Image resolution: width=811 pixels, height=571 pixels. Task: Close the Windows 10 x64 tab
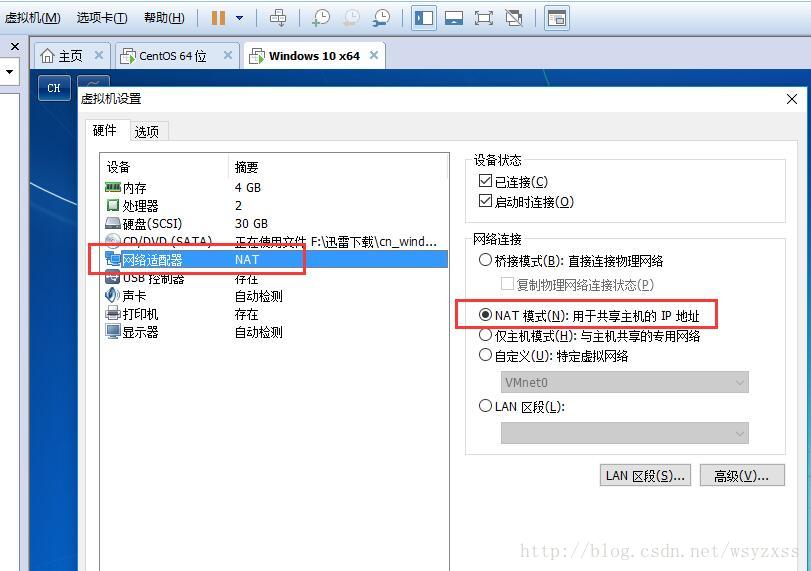[x=374, y=55]
